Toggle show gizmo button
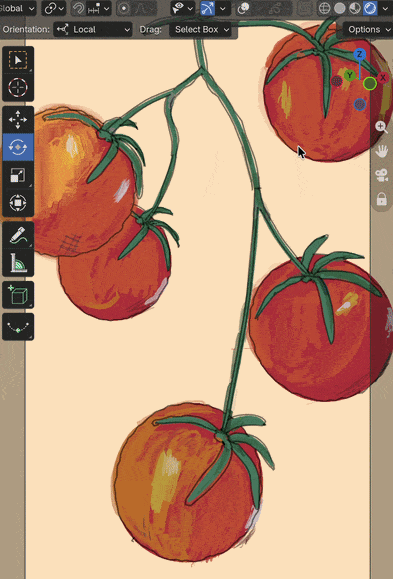This screenshot has height=579, width=393. (208, 8)
